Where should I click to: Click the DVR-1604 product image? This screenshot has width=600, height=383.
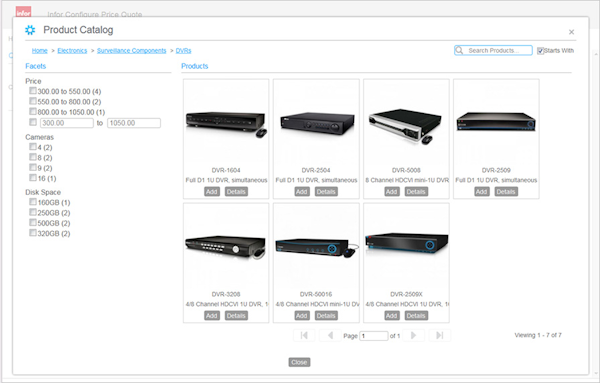point(226,123)
